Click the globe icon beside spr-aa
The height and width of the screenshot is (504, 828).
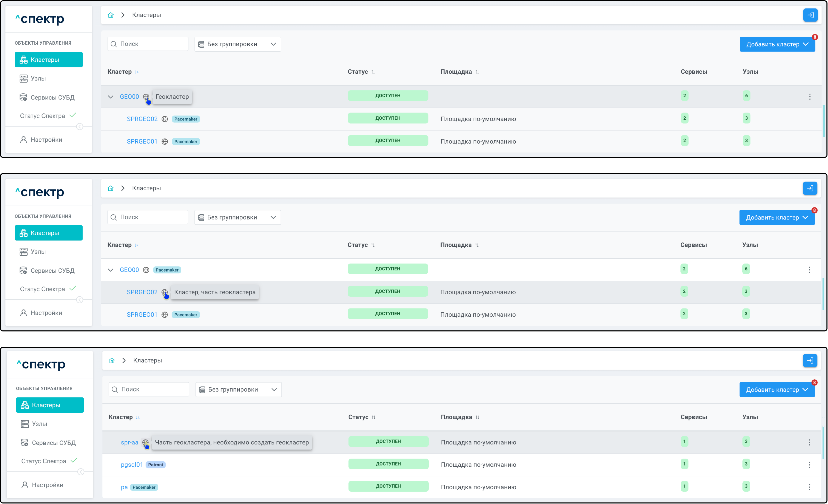(145, 442)
